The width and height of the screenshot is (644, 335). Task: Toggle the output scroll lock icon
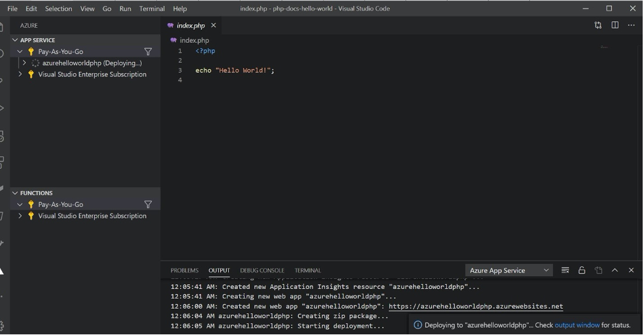pos(581,270)
